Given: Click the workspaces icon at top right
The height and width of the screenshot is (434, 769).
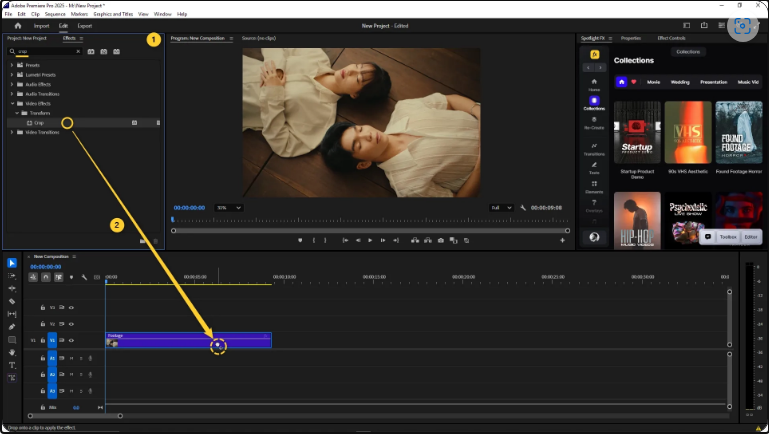Looking at the screenshot, I should pos(687,26).
